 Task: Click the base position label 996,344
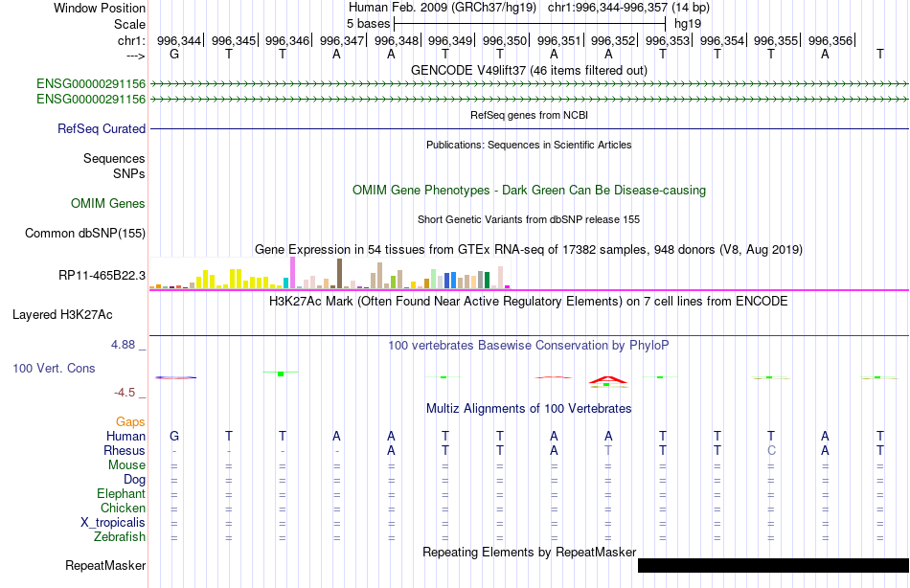coord(179,40)
